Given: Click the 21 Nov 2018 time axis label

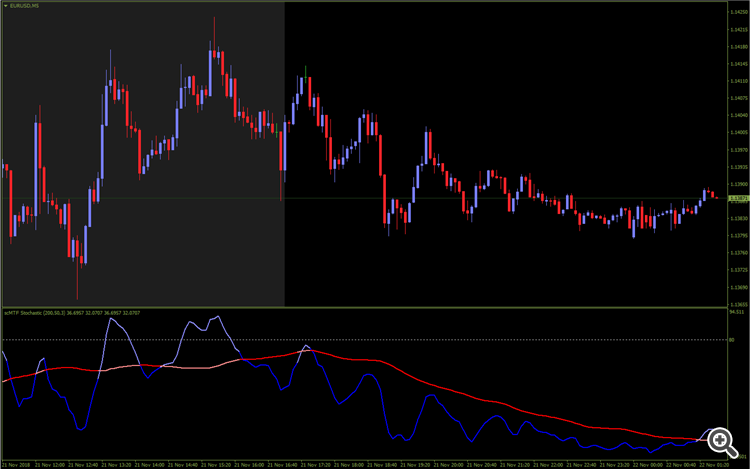Looking at the screenshot, I should (x=16, y=465).
